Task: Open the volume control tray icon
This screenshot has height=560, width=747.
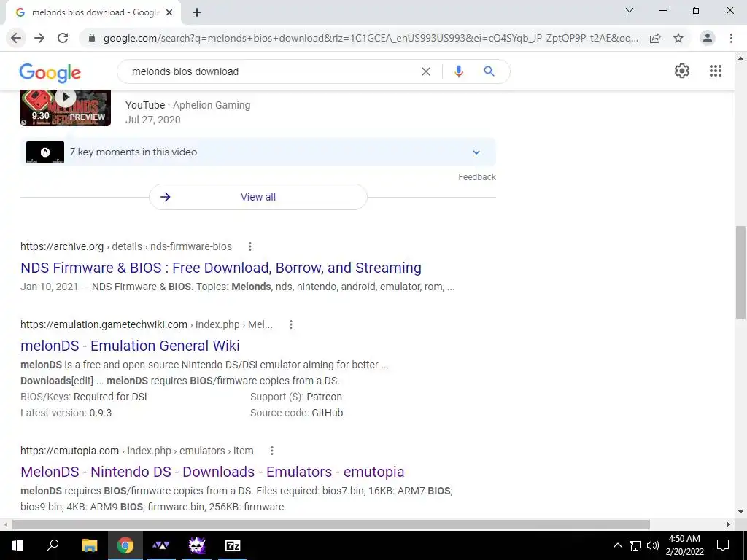Action: (653, 545)
